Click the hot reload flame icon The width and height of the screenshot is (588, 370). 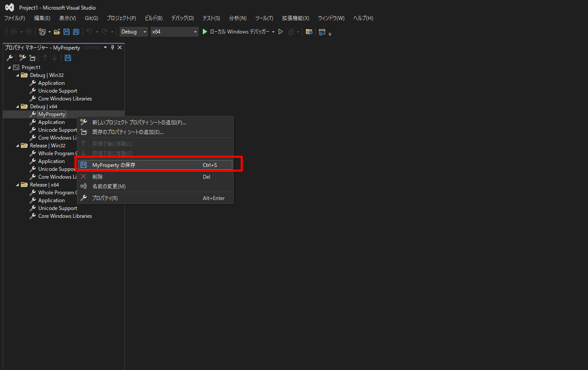tap(291, 32)
